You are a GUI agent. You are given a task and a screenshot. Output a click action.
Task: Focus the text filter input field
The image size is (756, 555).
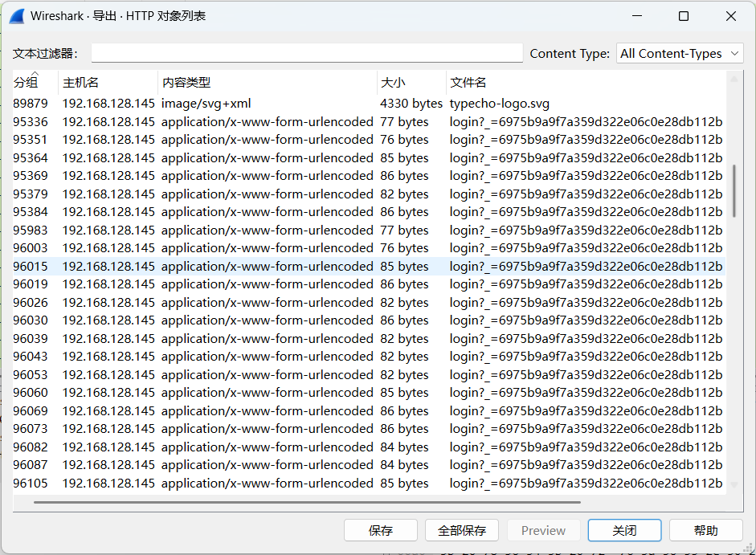(x=307, y=53)
